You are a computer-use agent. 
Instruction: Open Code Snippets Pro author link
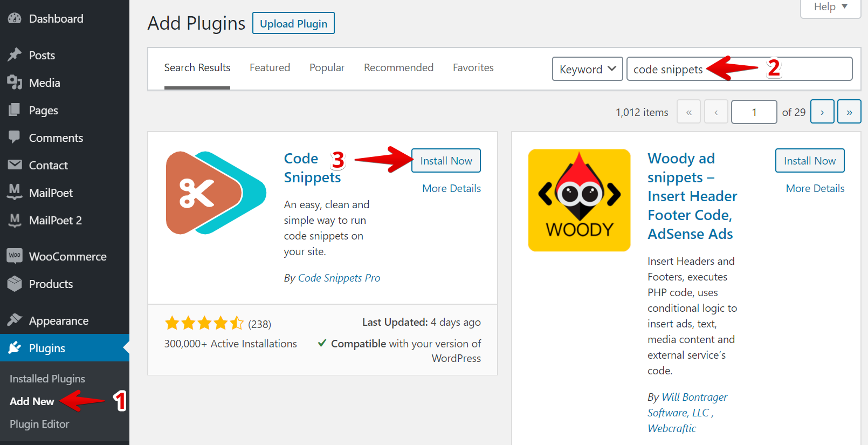[339, 278]
